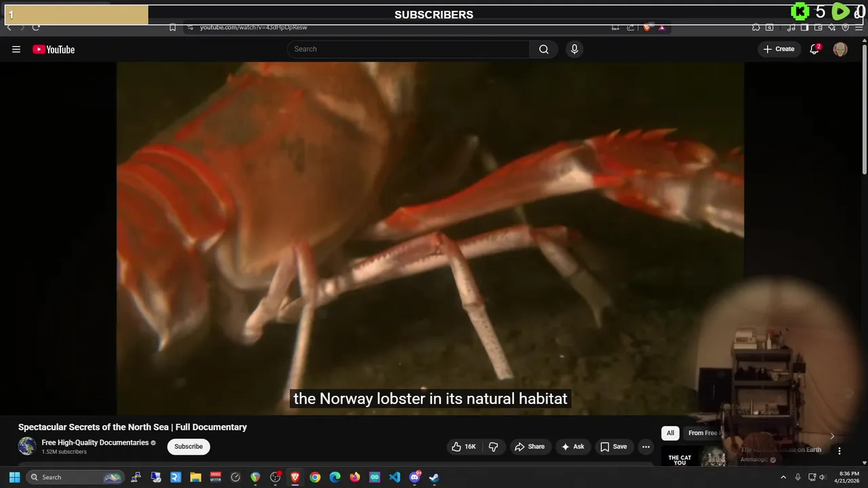The width and height of the screenshot is (868, 488).
Task: Save the video to a playlist
Action: (614, 447)
